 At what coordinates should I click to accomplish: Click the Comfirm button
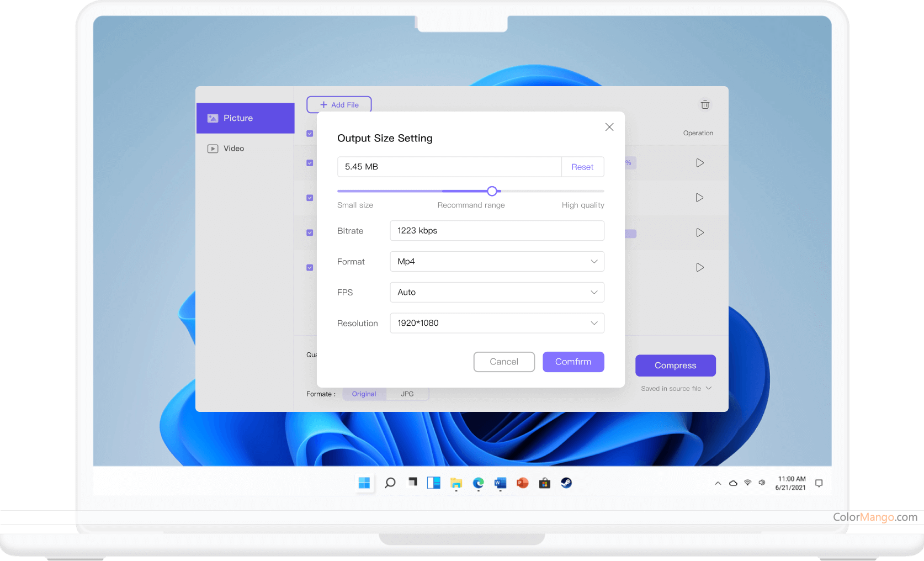pos(573,362)
